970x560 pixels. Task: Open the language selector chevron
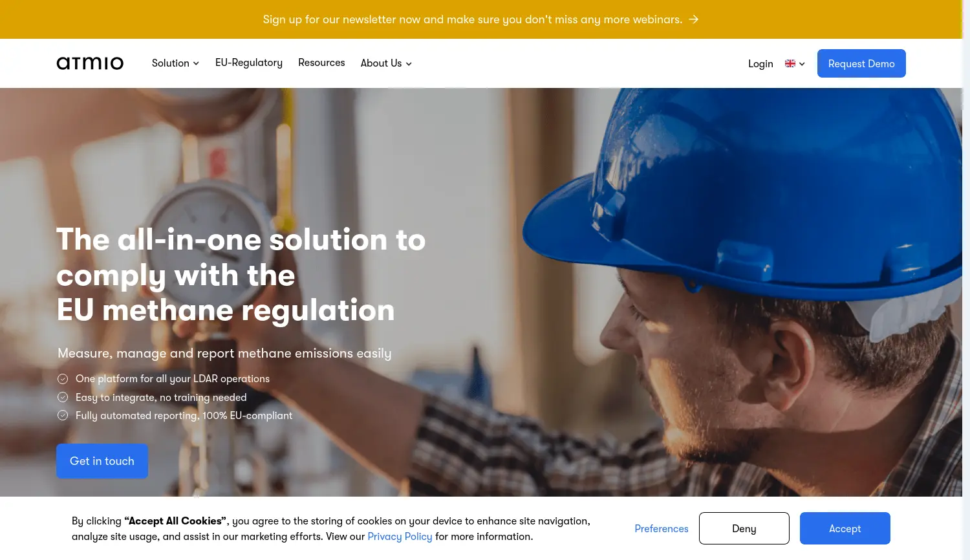(x=802, y=63)
